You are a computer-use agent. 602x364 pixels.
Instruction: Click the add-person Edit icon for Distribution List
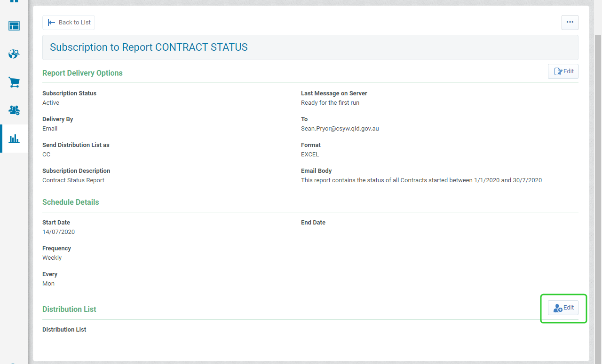click(558, 308)
